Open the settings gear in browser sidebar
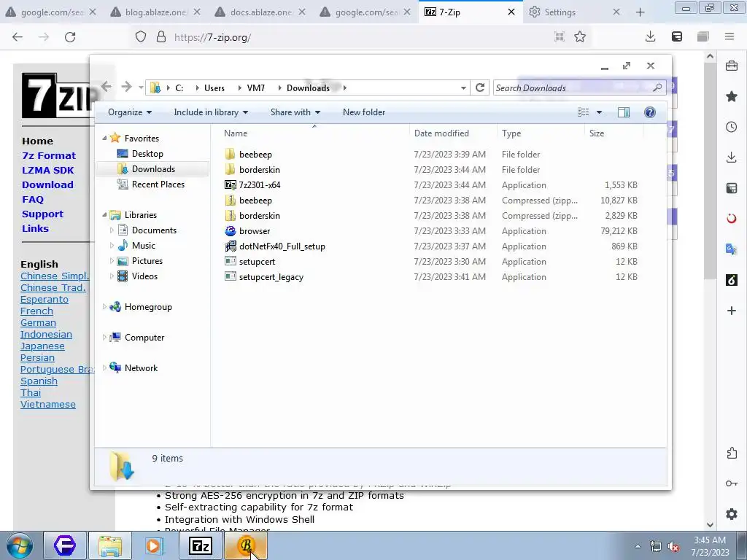 [x=732, y=514]
